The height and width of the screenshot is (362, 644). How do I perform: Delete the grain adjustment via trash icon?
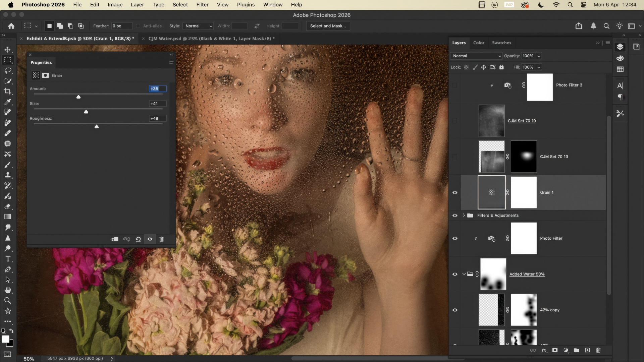click(x=161, y=239)
